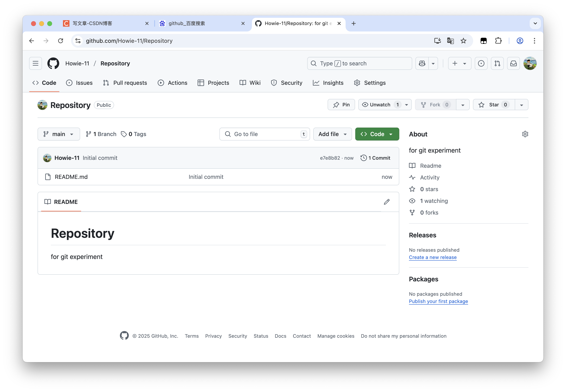This screenshot has width=566, height=392.
Task: Open the Copilot chat icon
Action: (422, 63)
